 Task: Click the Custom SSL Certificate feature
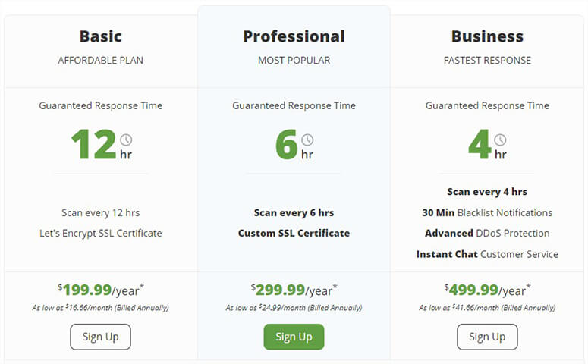coord(294,233)
